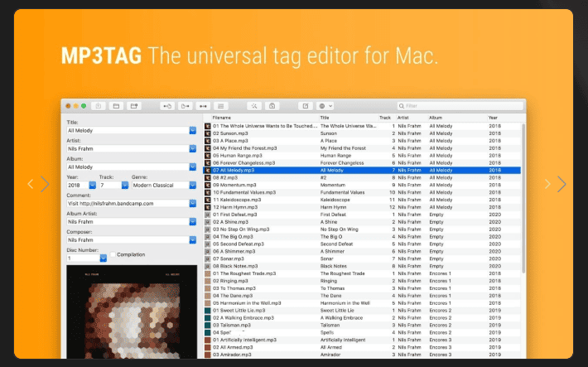Toggle the Compilation checkbox

click(113, 255)
